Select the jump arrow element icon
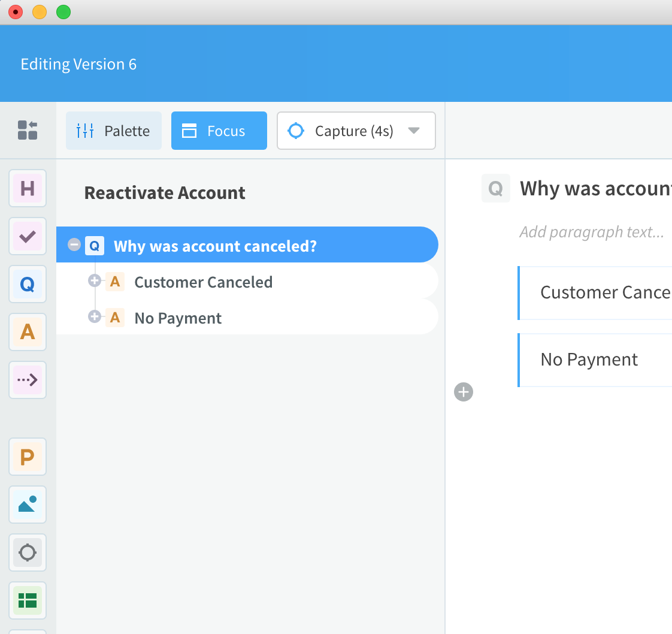Viewport: 672px width, 634px height. click(x=27, y=380)
